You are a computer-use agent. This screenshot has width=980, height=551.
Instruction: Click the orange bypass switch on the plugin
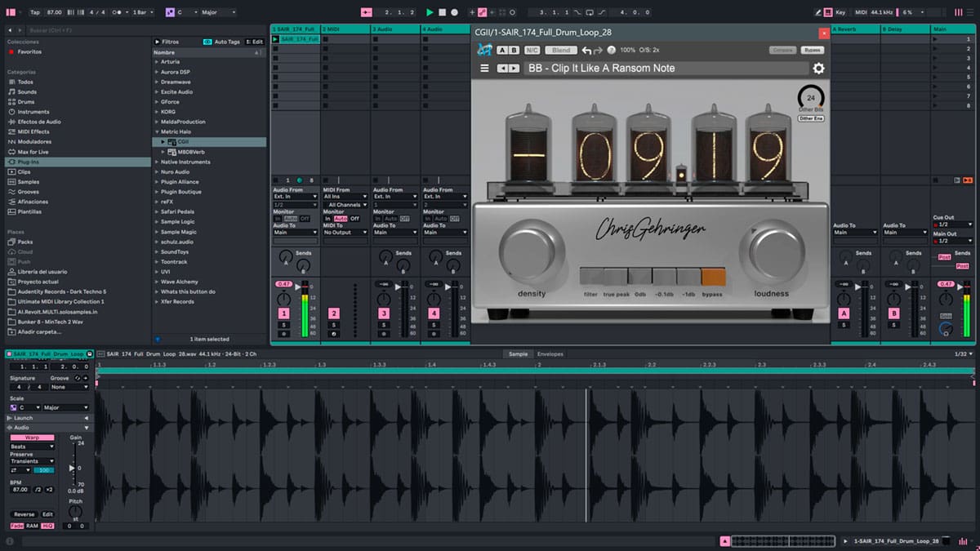(x=712, y=277)
